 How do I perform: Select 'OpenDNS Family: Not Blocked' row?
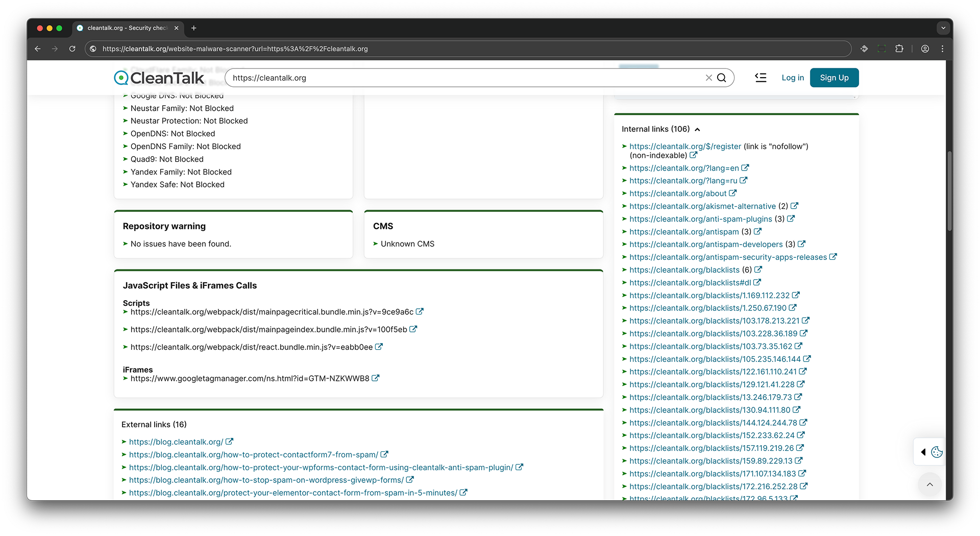click(185, 147)
